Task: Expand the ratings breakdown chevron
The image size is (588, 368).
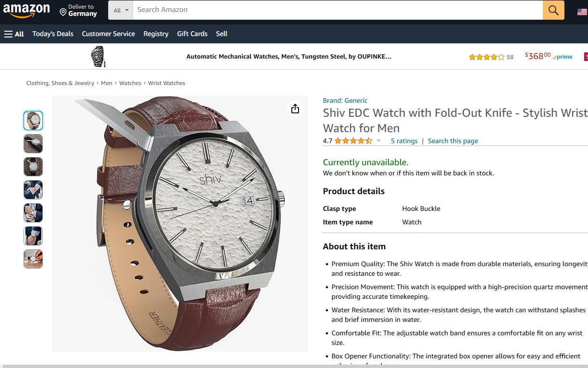Action: click(378, 141)
